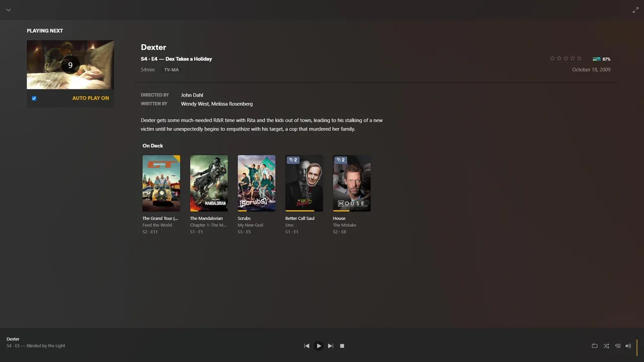Viewport: 644px width, 362px height.
Task: Skip to the previous item
Action: tap(306, 346)
